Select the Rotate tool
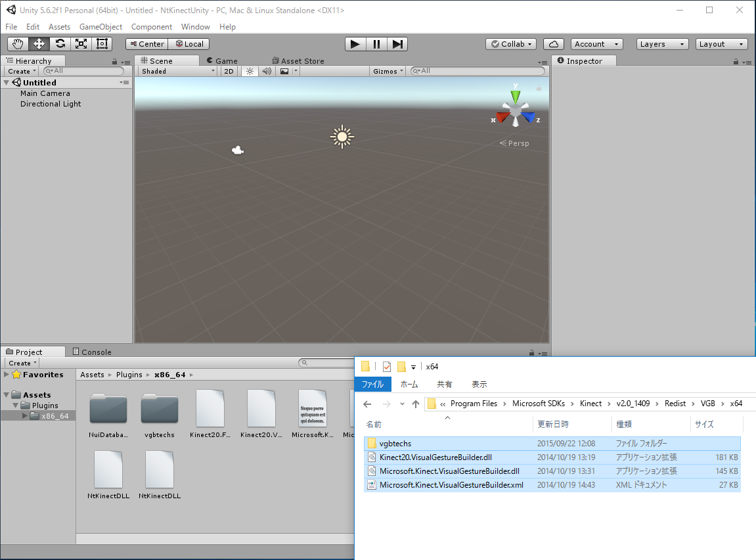Image resolution: width=756 pixels, height=560 pixels. tap(60, 44)
